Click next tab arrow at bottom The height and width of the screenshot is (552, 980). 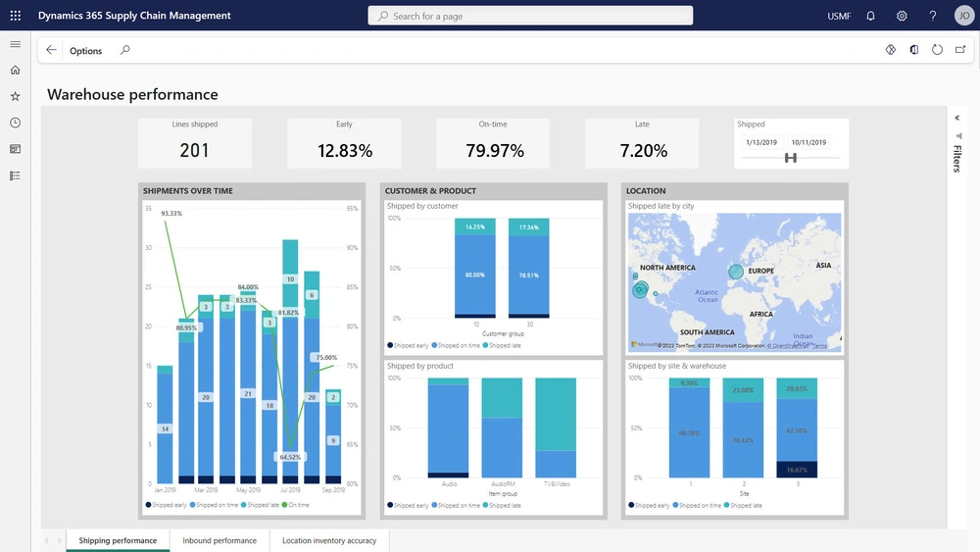[x=60, y=540]
